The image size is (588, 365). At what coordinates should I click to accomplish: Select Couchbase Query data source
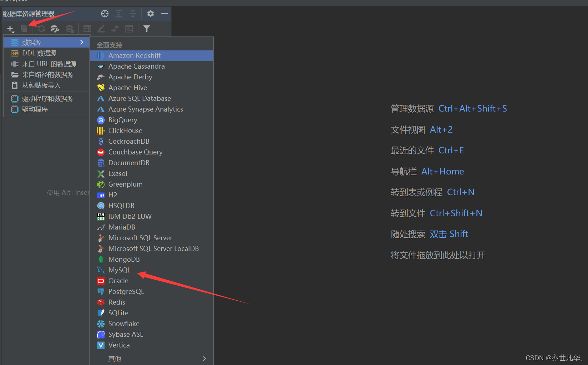[x=152, y=152]
